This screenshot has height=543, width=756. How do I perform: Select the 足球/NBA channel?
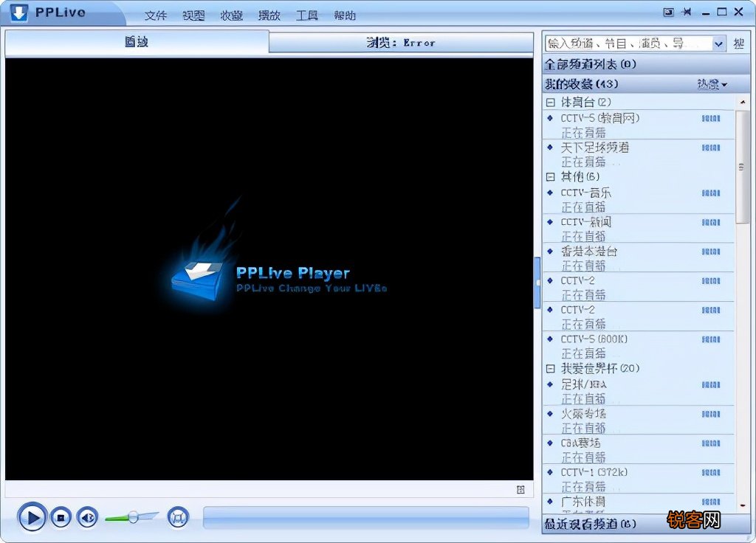(x=639, y=391)
